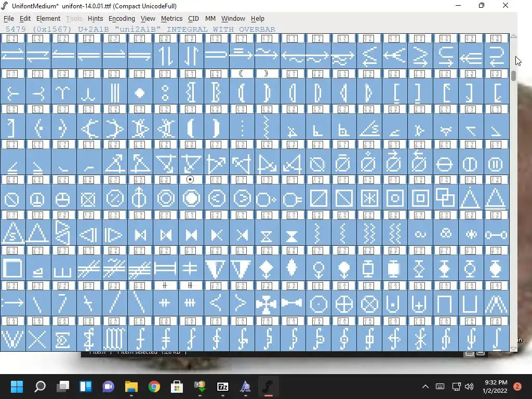Select the up-down paired arrows glyph
532x399 pixels.
click(x=166, y=55)
